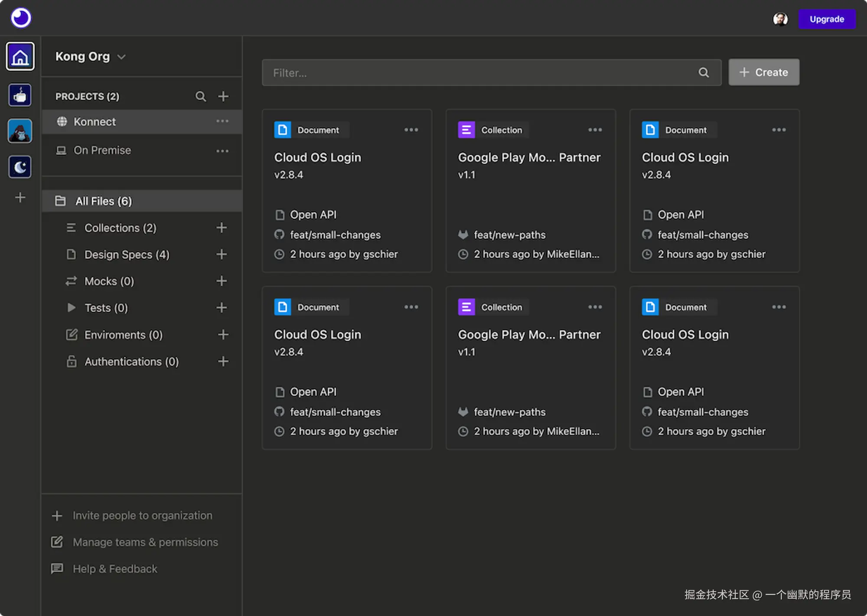Select the gorilla avatar organization
The image size is (867, 616).
[x=20, y=131]
